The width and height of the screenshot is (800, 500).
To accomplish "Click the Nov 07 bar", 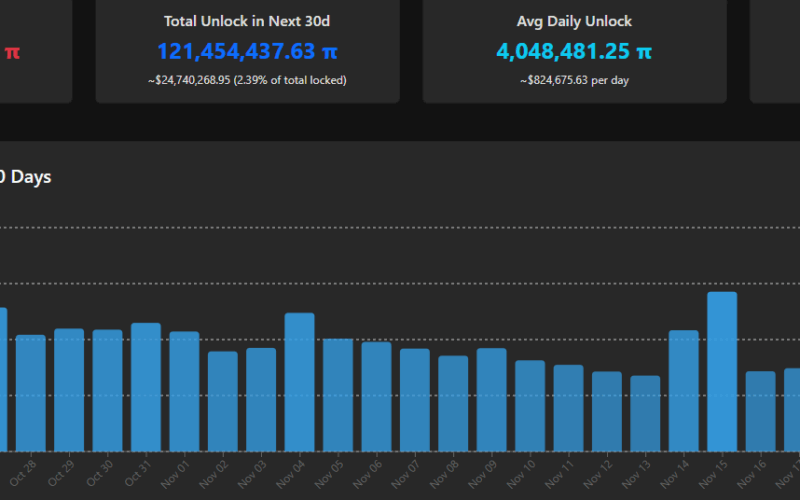I will pos(415,400).
